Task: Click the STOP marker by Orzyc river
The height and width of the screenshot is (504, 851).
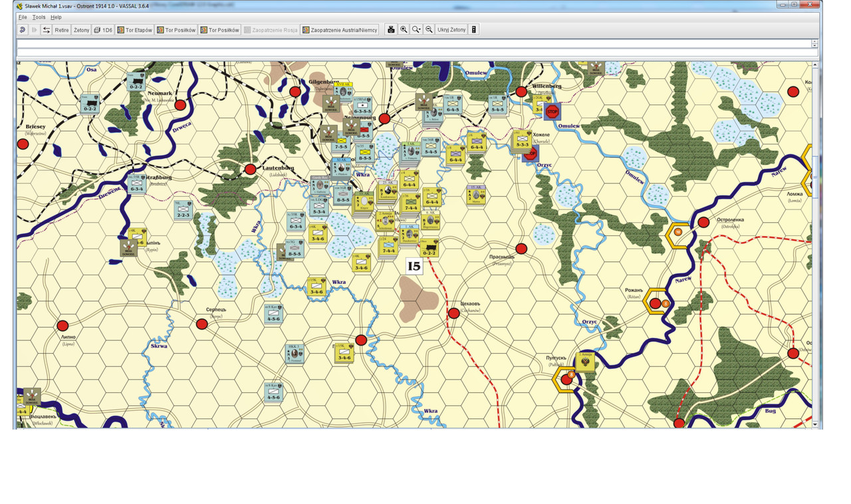Action: [x=530, y=155]
